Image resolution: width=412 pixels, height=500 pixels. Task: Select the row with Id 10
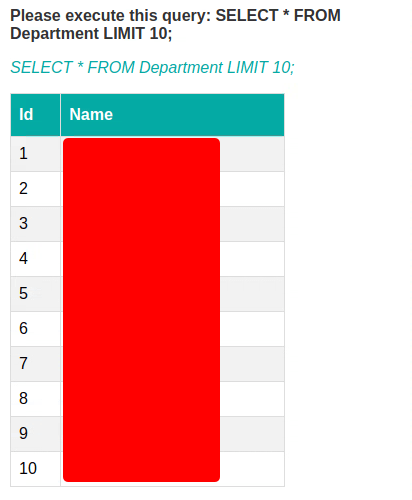(147, 469)
